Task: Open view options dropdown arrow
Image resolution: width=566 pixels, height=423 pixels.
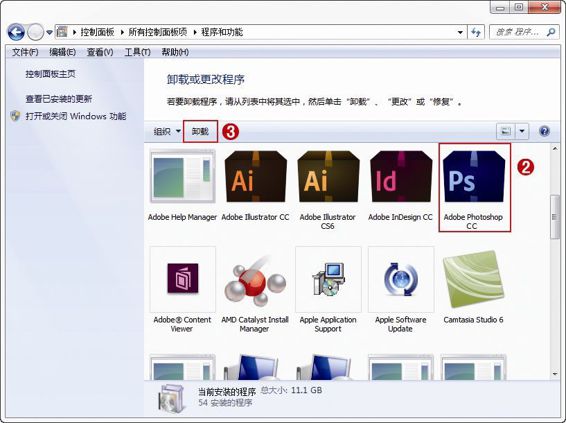Action: [x=522, y=131]
